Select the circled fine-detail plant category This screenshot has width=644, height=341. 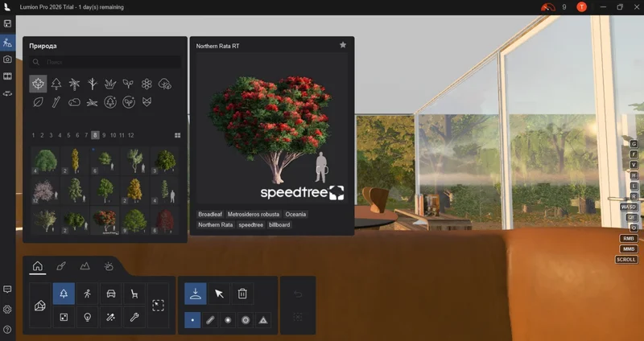(129, 102)
